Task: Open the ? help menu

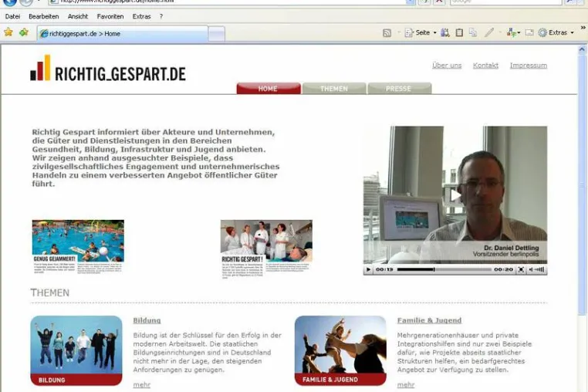Action: pos(161,16)
